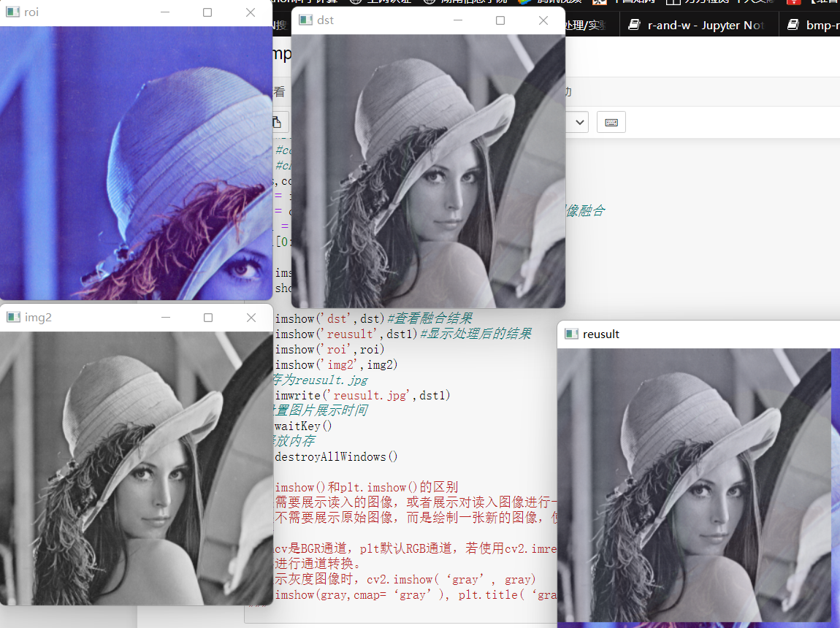Click the roi window title text
The width and height of the screenshot is (840, 628).
[31, 12]
